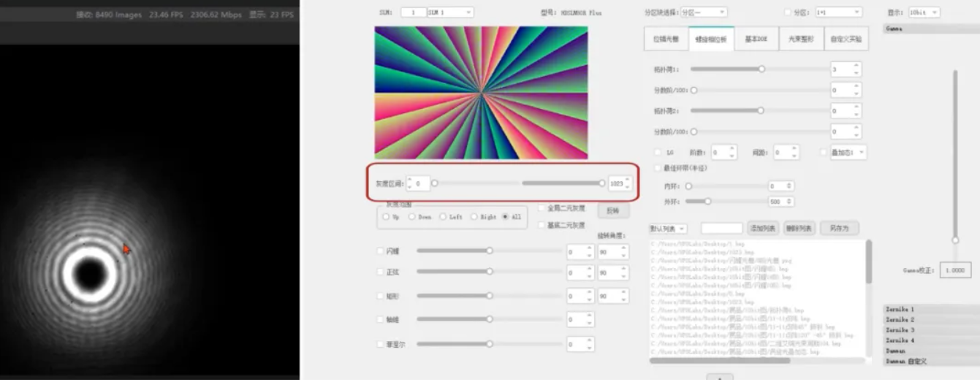Open the 光束整形 tab

(800, 39)
